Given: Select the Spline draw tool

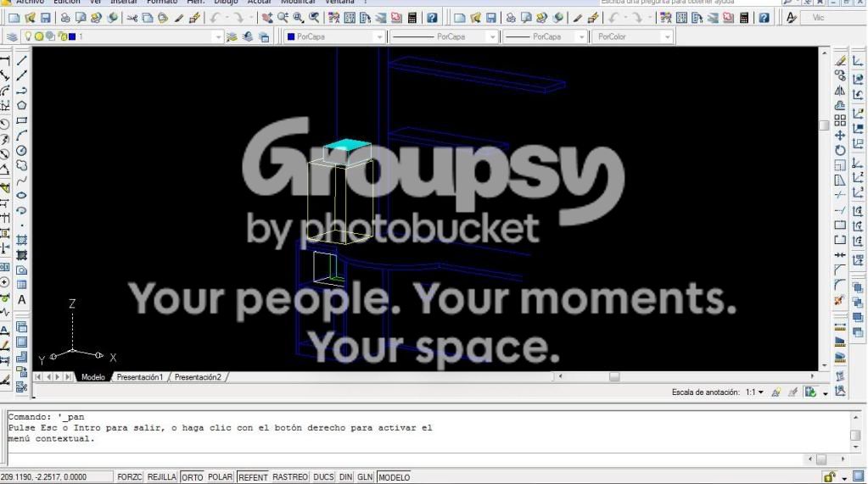Looking at the screenshot, I should pyautogui.click(x=21, y=181).
